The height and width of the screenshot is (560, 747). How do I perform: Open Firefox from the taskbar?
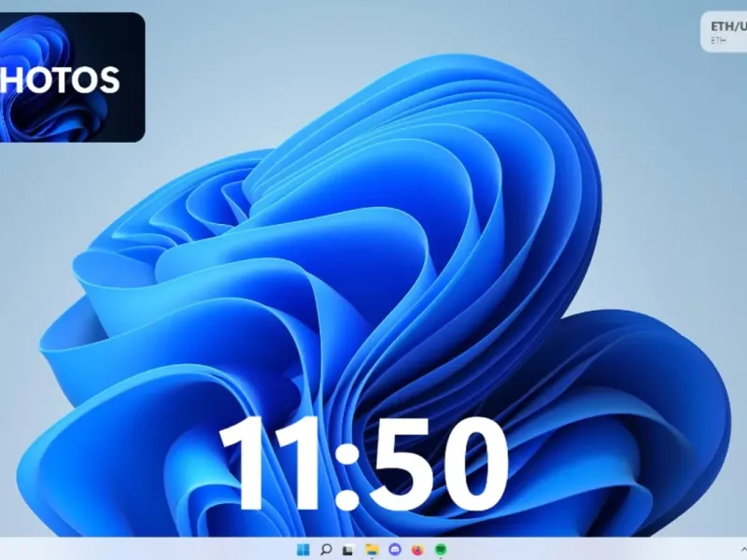pyautogui.click(x=417, y=550)
